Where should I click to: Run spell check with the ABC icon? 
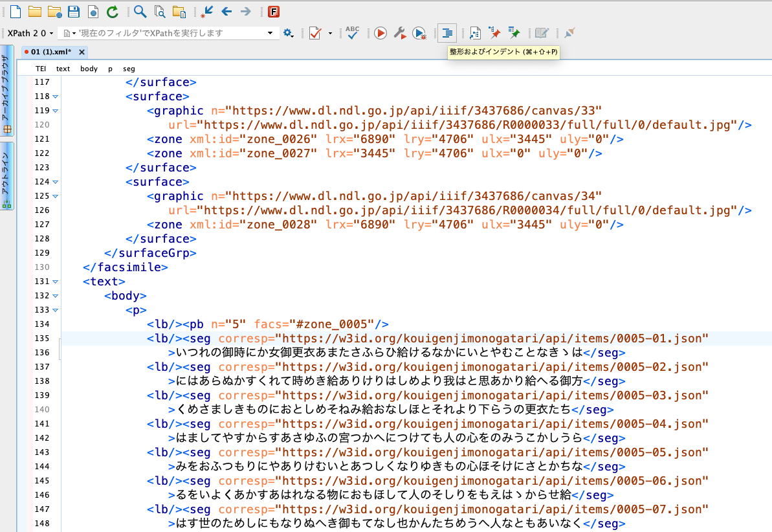click(x=353, y=32)
